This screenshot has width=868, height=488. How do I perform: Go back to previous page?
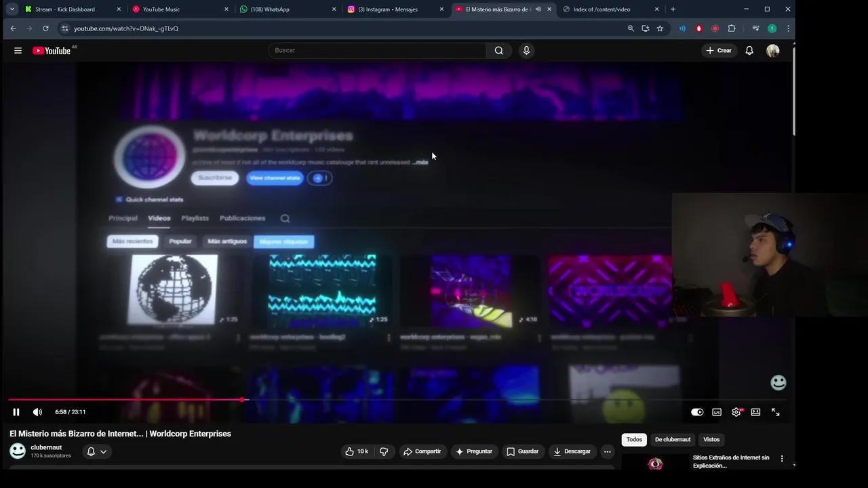[x=13, y=28]
